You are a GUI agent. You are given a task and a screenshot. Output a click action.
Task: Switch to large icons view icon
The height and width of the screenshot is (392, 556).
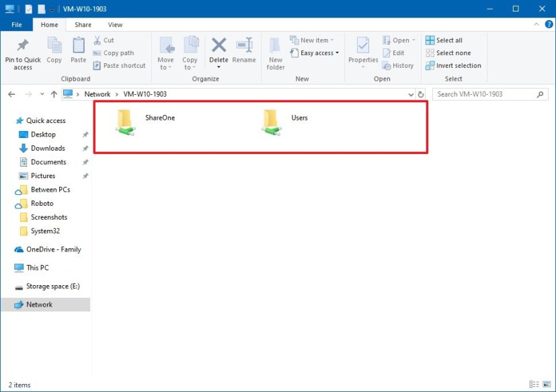547,384
